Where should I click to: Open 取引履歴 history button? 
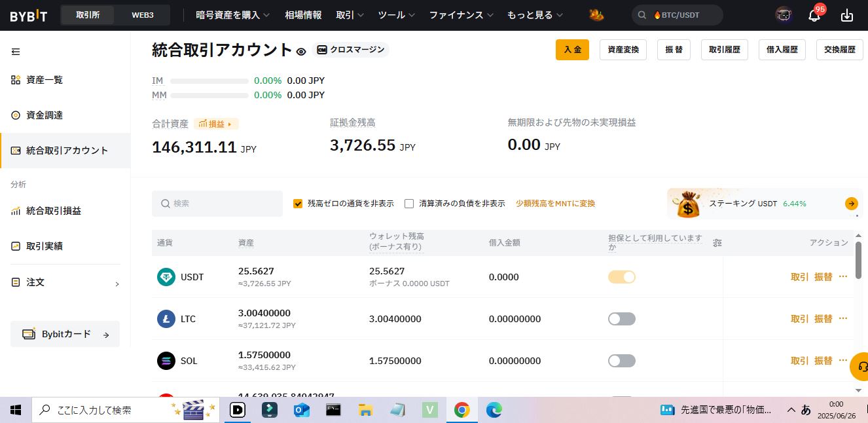(725, 50)
